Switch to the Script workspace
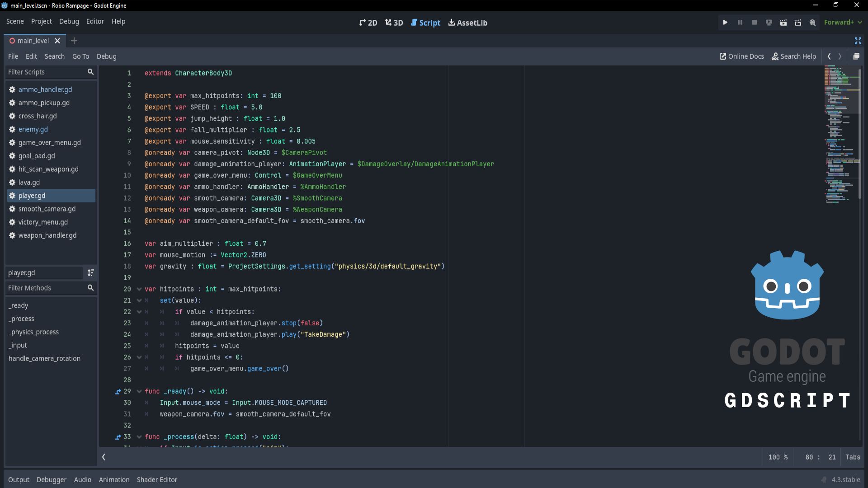Viewport: 868px width, 488px height. click(425, 23)
